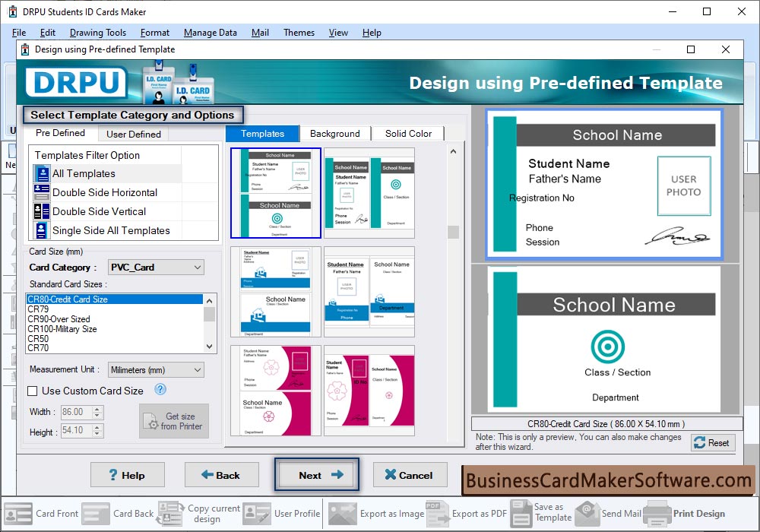760x532 pixels.
Task: Open the File menu
Action: click(19, 33)
